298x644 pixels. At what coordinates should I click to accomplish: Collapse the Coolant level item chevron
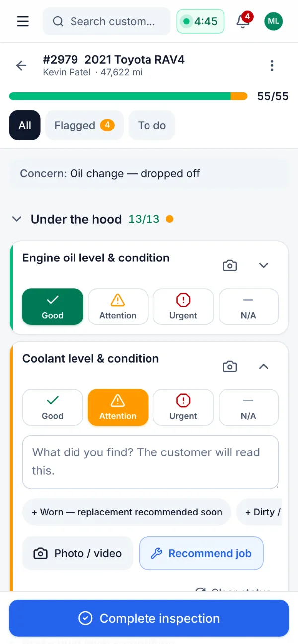[264, 366]
